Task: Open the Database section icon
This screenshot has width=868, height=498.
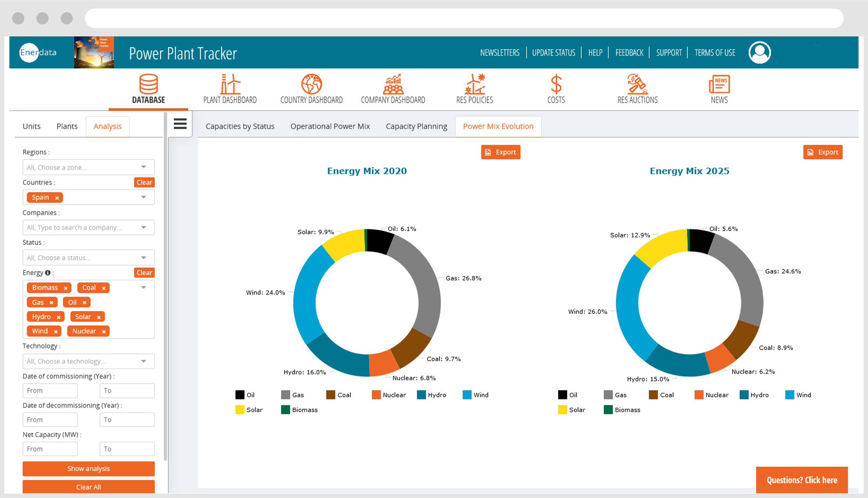Action: [x=148, y=84]
